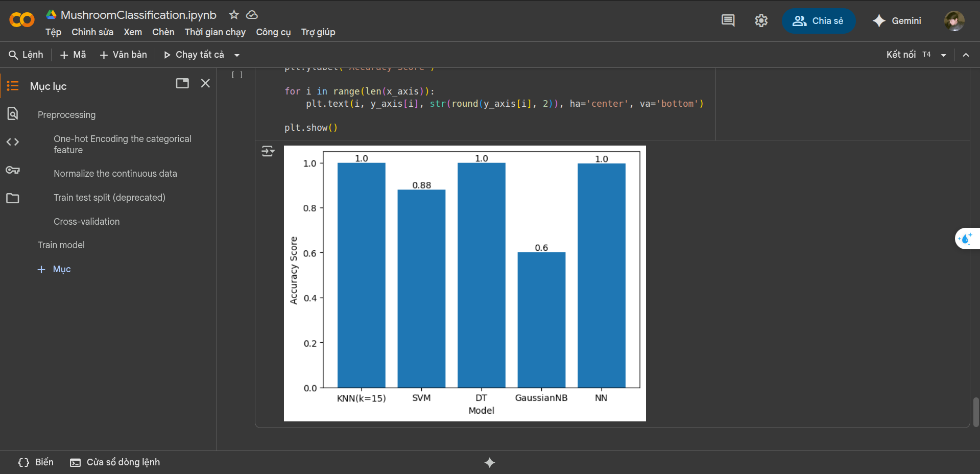Click the notebook vertical scrollbar thumb
The height and width of the screenshot is (474, 980).
976,412
